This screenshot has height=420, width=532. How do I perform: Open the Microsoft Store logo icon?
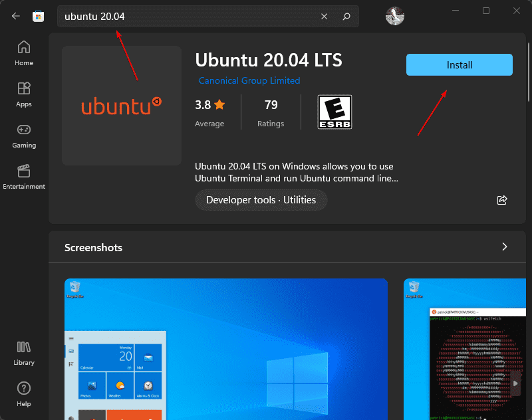39,16
